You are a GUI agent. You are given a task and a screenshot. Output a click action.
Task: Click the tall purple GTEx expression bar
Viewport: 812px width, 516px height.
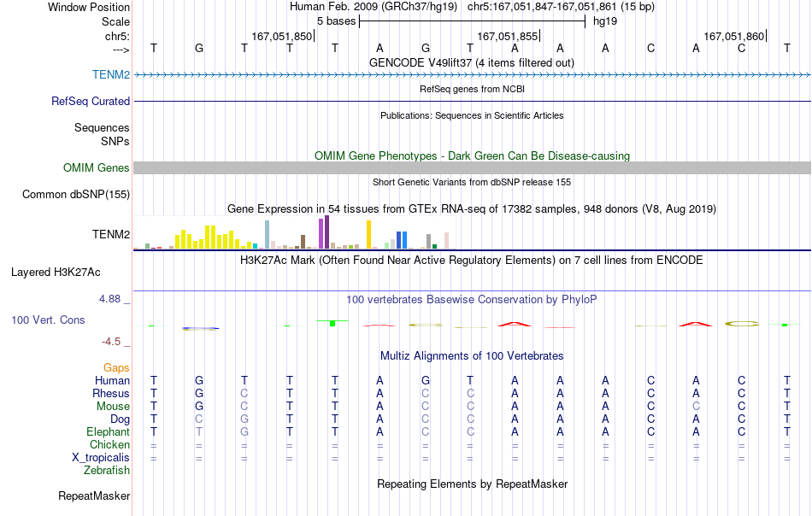tap(327, 232)
